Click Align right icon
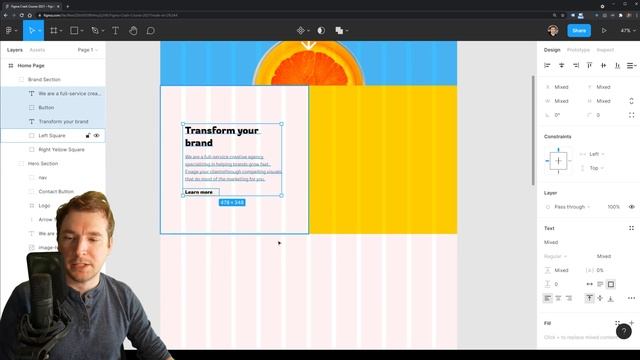The width and height of the screenshot is (640, 360). [576, 65]
